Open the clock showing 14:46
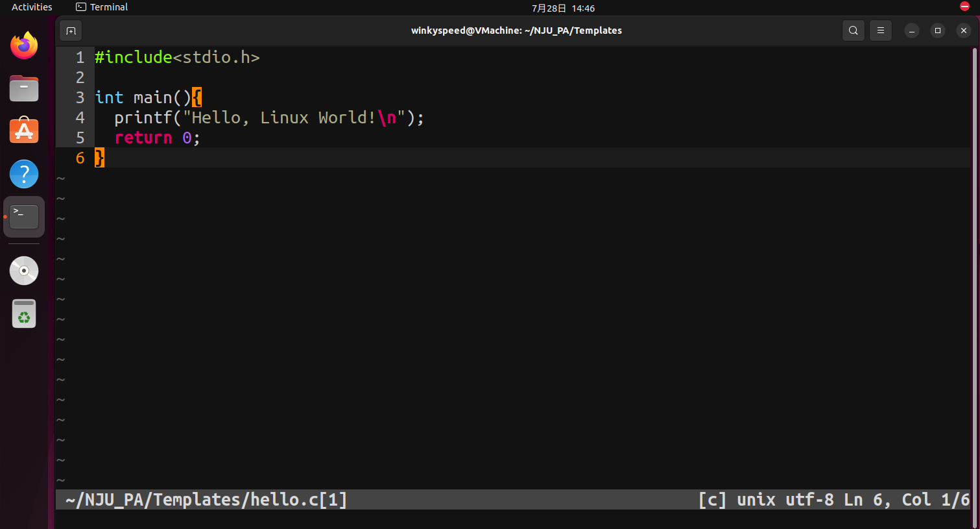Viewport: 980px width, 529px height. point(563,8)
